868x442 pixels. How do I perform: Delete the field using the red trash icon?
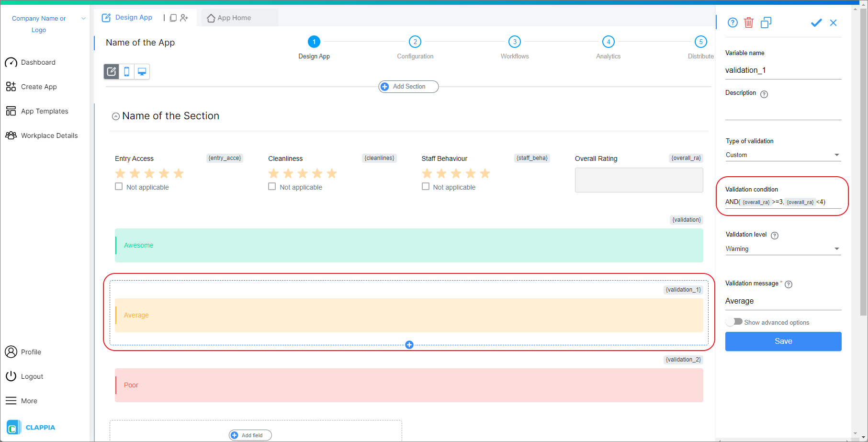point(749,23)
